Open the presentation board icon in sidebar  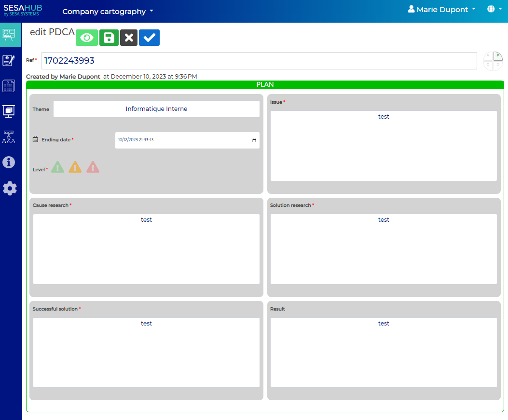pos(9,34)
